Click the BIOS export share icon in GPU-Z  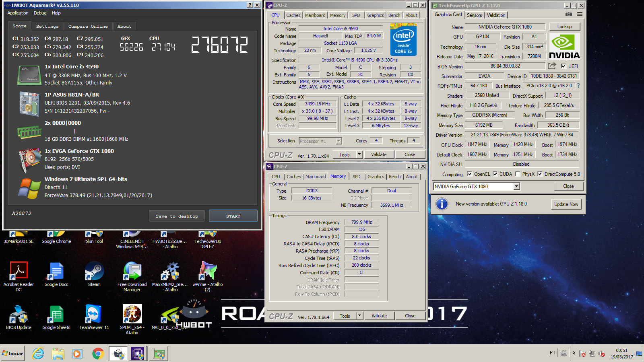click(552, 66)
